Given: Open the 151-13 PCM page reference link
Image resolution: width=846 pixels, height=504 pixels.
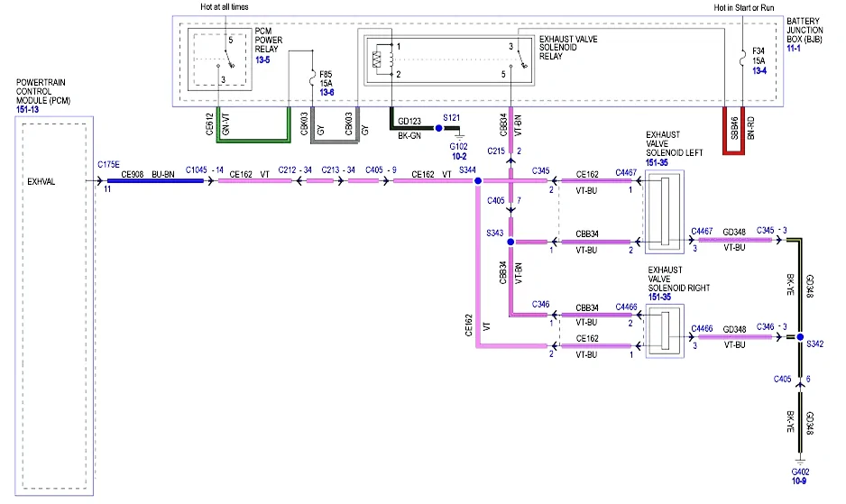Looking at the screenshot, I should 28,109.
